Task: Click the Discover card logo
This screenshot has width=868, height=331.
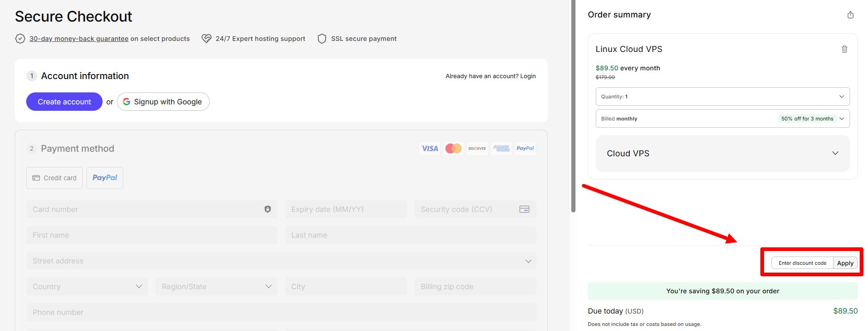Action: [x=477, y=148]
